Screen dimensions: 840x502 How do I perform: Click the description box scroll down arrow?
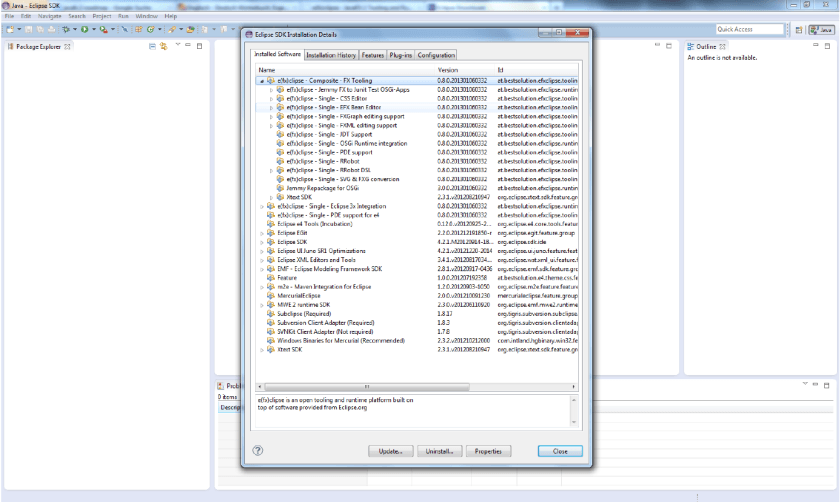pyautogui.click(x=574, y=422)
